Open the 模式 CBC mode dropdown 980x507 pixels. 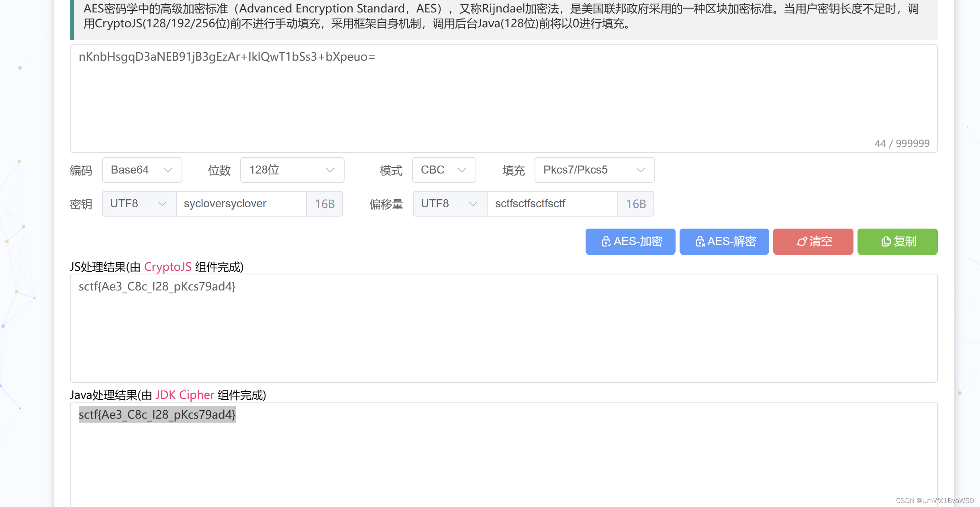point(444,170)
